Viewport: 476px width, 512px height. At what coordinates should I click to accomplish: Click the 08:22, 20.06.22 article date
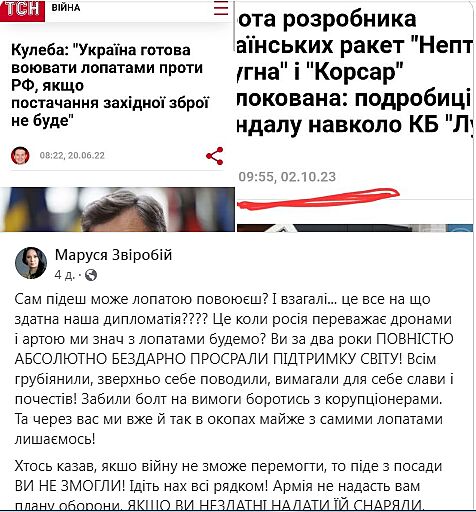pos(72,156)
